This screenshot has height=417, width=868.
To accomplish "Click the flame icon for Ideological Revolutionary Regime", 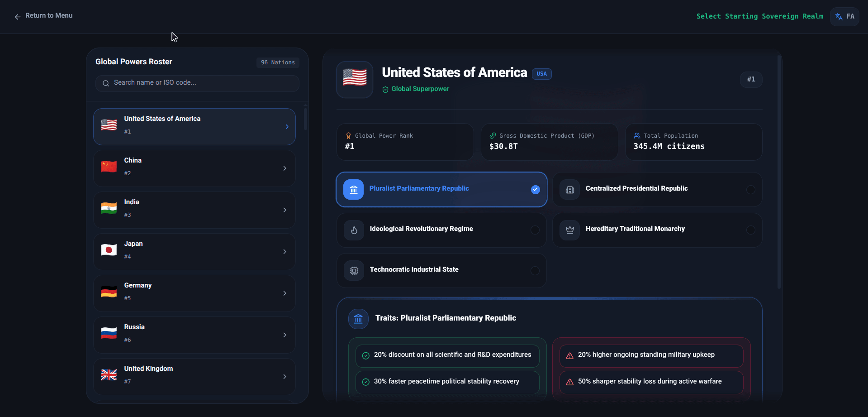I will click(354, 230).
